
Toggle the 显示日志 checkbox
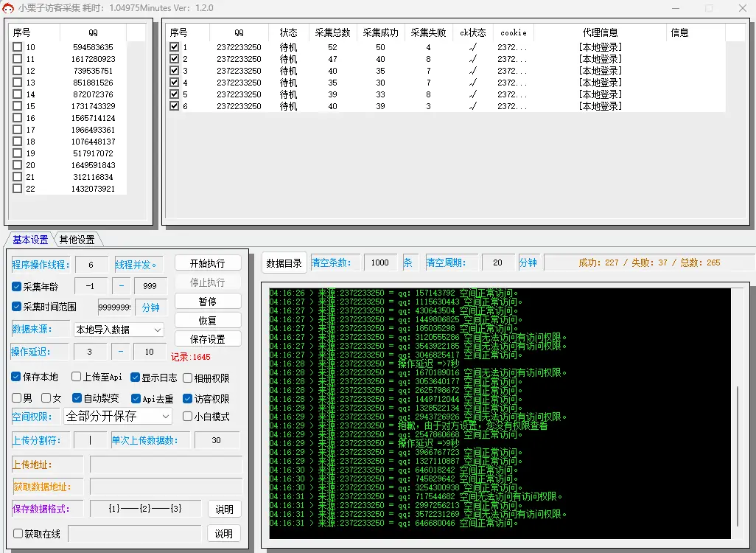click(136, 378)
